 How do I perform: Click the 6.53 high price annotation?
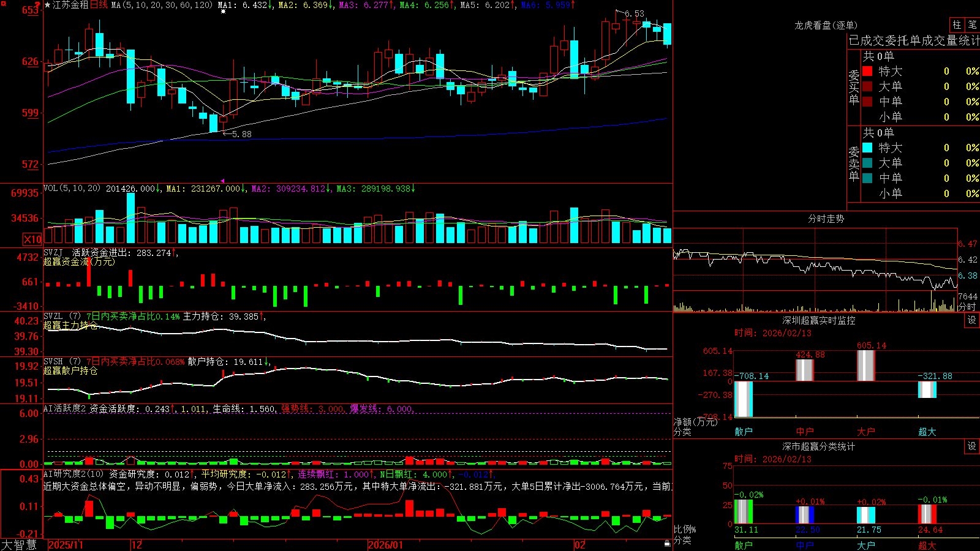click(635, 13)
